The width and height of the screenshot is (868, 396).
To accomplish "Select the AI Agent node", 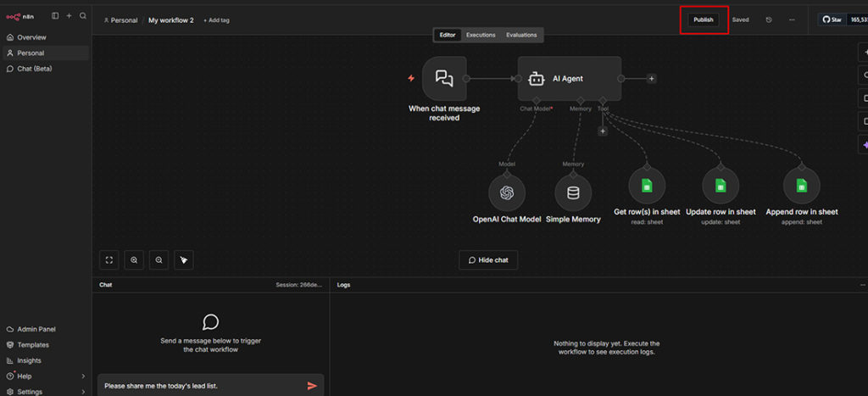I will click(570, 79).
